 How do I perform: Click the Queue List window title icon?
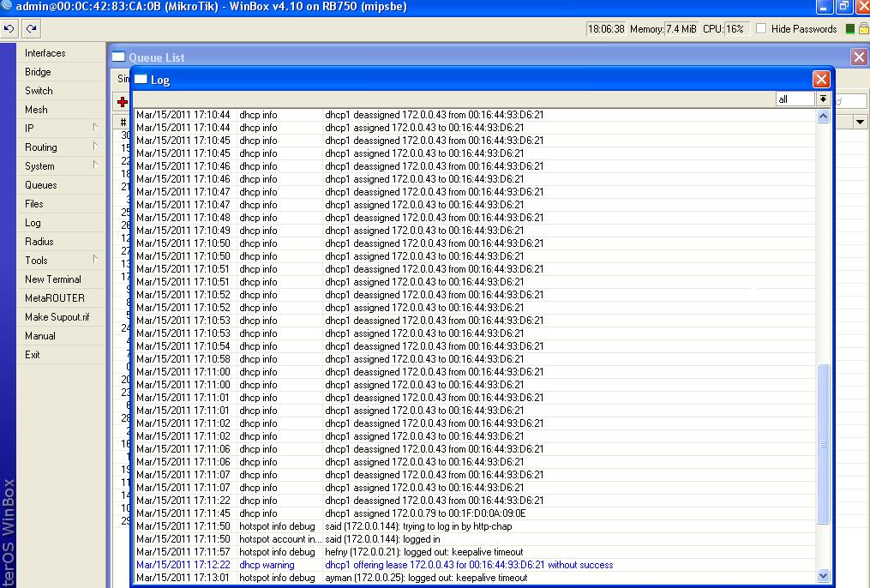[119, 57]
